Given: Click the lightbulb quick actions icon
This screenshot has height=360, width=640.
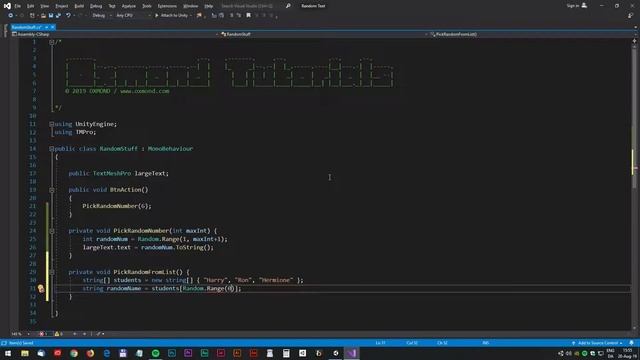Looking at the screenshot, I should (x=41, y=289).
